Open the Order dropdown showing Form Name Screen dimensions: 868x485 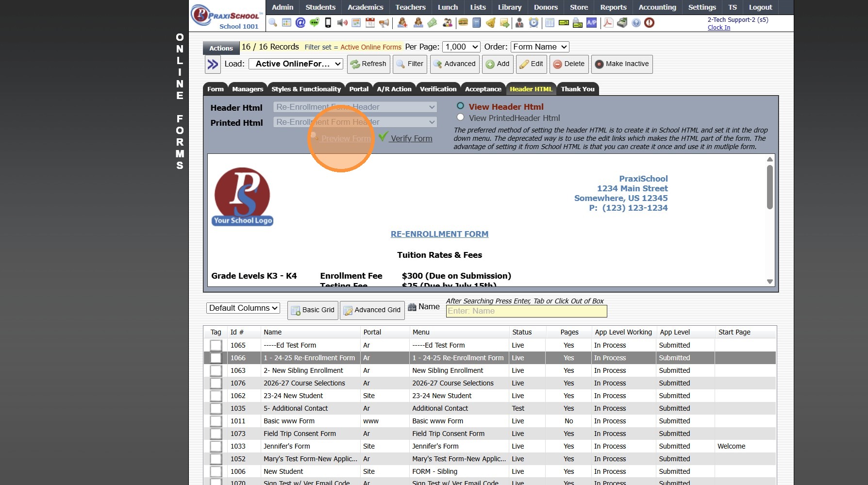(x=540, y=47)
